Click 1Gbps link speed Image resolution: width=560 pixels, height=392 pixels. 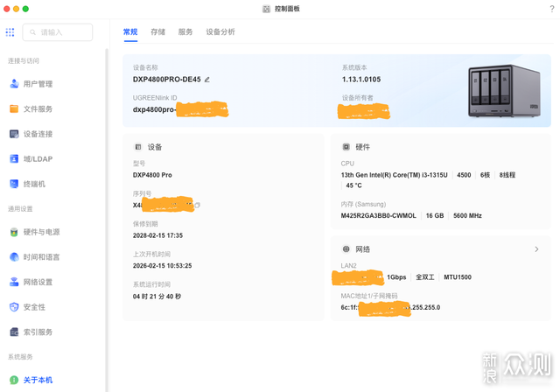click(396, 277)
